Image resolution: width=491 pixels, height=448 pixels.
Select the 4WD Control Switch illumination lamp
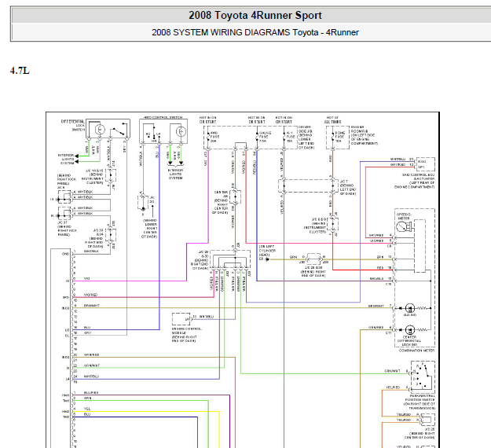[181, 131]
